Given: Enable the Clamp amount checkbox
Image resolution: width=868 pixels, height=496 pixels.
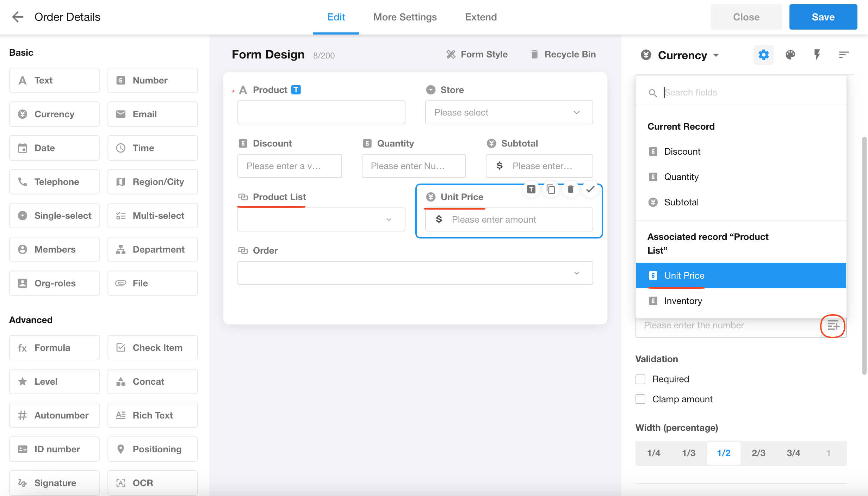Looking at the screenshot, I should click(640, 399).
